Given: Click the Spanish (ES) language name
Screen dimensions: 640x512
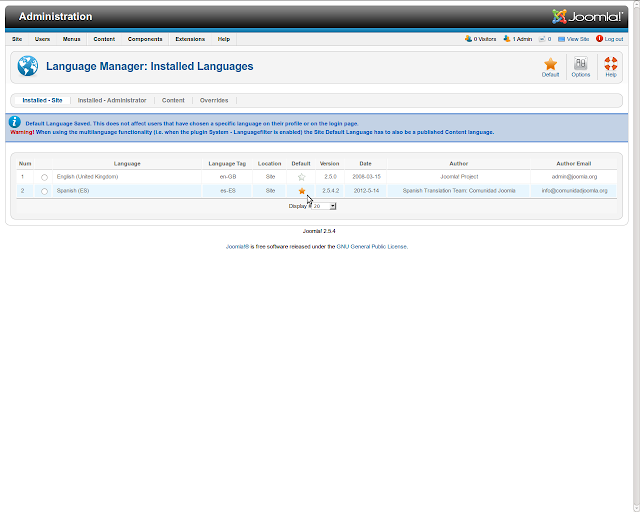Looking at the screenshot, I should [73, 191].
